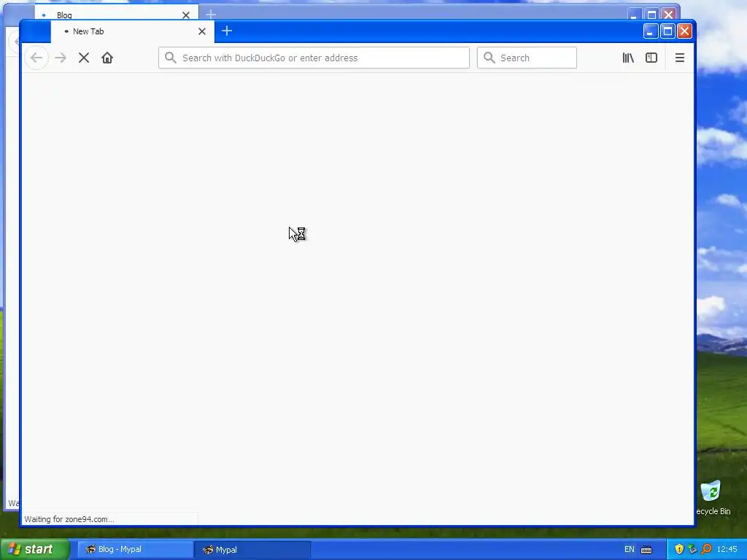
Task: Toggle the sidebar panel icon
Action: coord(651,58)
